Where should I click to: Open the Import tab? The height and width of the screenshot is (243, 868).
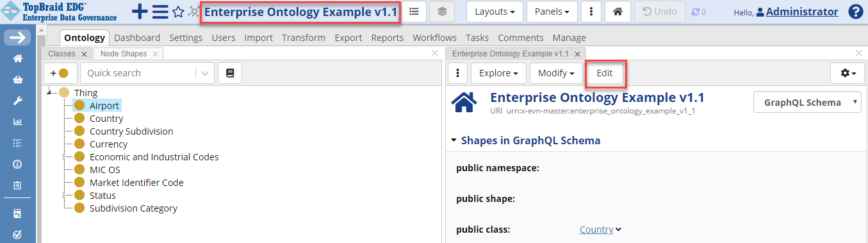point(258,38)
